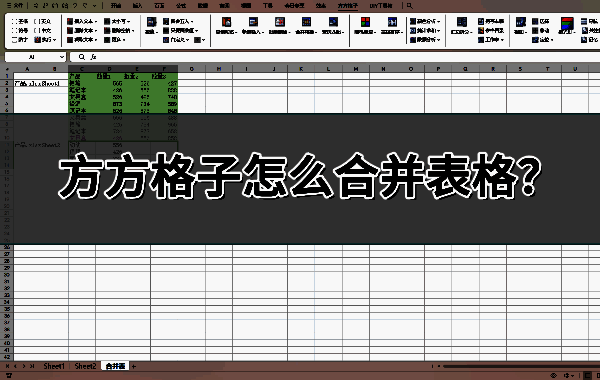
Task: Click the fx insert function icon
Action: pos(93,57)
